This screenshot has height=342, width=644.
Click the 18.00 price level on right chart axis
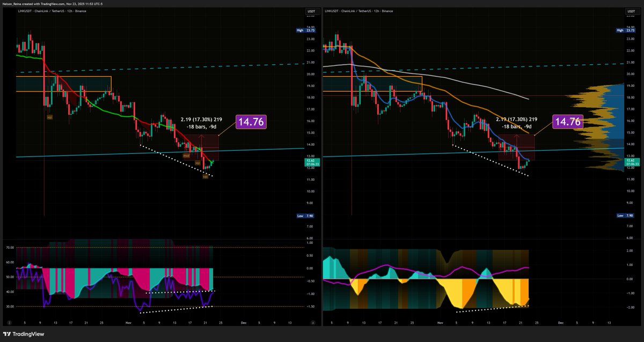coord(630,98)
